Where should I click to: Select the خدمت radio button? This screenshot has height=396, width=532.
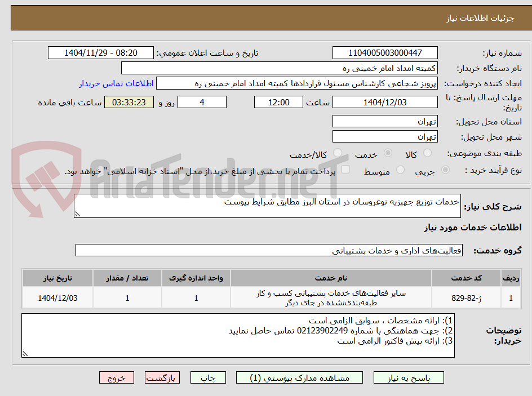[x=388, y=153]
